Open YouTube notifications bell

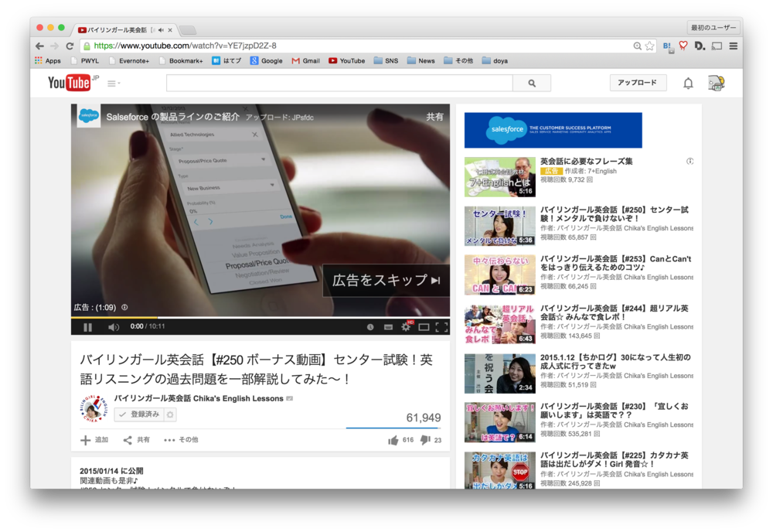[688, 82]
